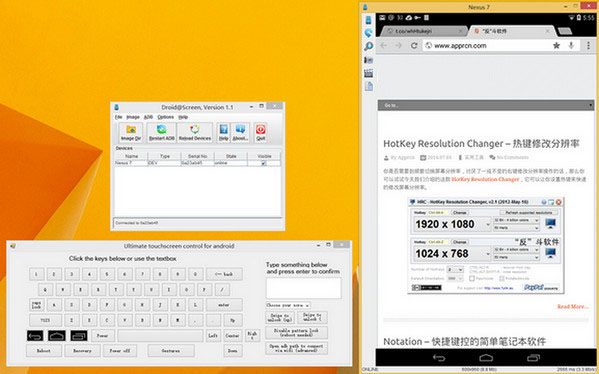Bookmark page with the star icon
599x374 pixels.
(x=556, y=45)
